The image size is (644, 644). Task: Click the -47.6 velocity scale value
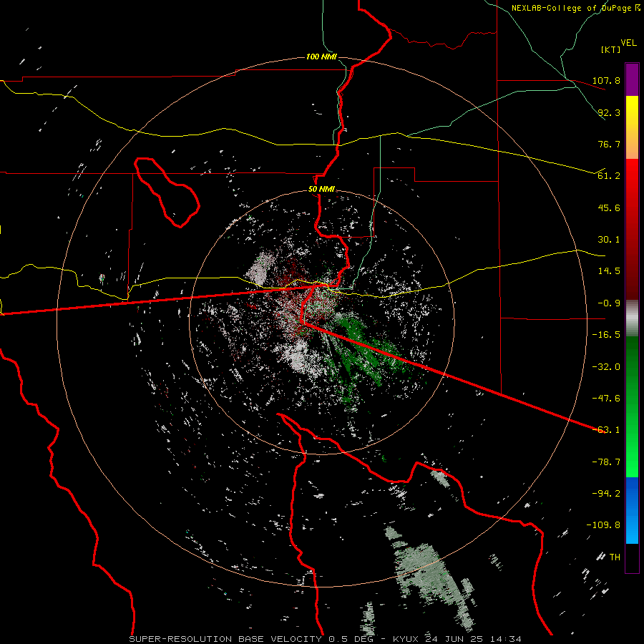tap(606, 399)
